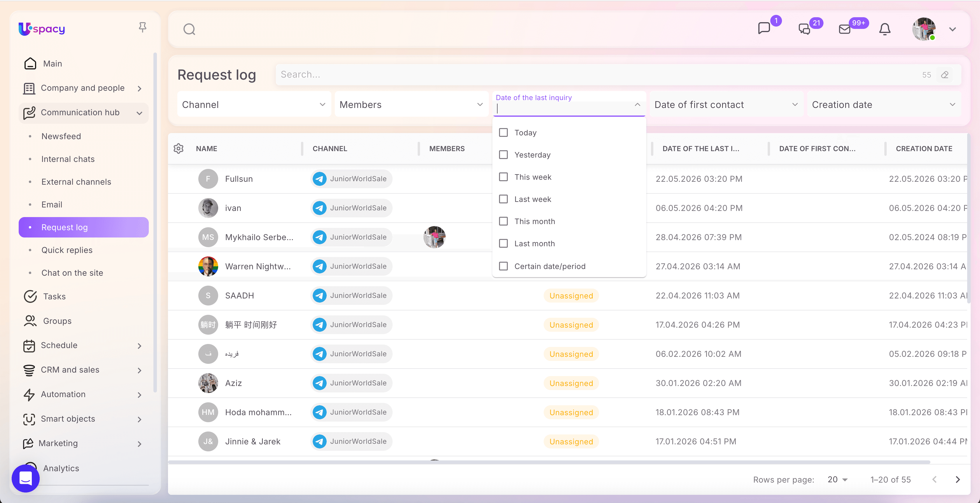
Task: Open Newsfeed in sidebar
Action: [x=61, y=136]
